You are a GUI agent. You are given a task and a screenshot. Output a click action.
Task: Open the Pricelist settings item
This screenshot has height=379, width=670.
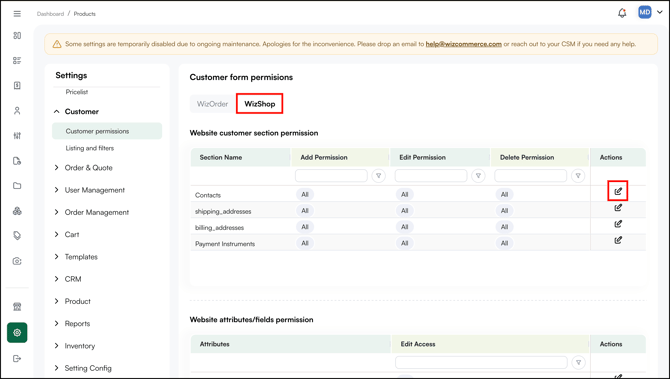[76, 92]
